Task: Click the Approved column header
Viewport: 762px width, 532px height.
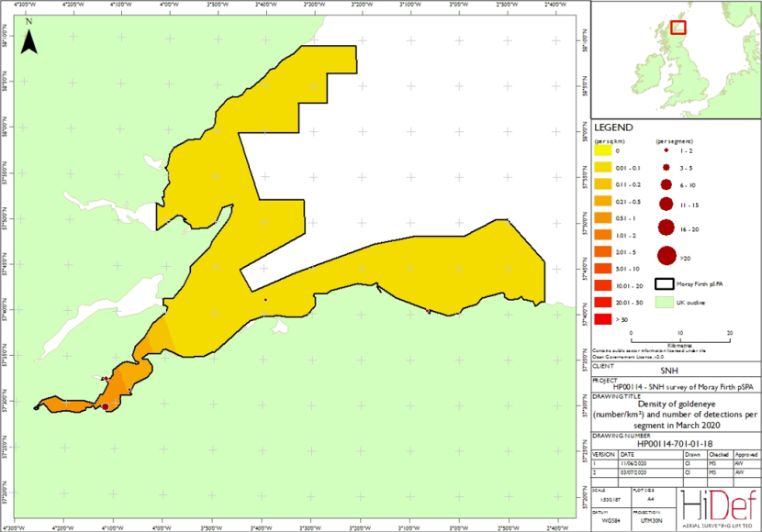Action: [x=746, y=455]
